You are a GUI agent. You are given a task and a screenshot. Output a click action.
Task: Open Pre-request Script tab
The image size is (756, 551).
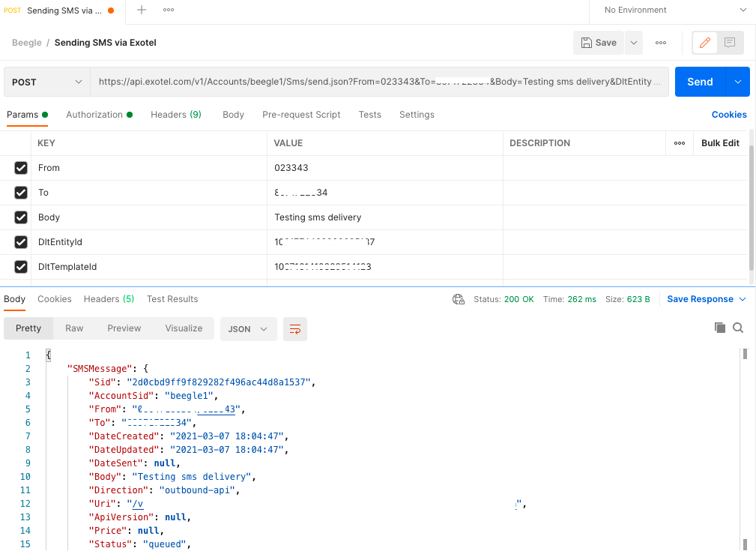(301, 115)
